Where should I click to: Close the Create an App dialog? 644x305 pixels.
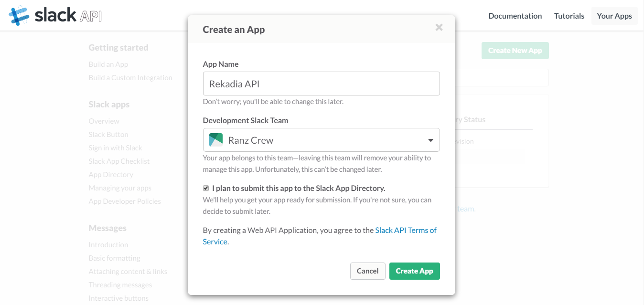click(439, 28)
